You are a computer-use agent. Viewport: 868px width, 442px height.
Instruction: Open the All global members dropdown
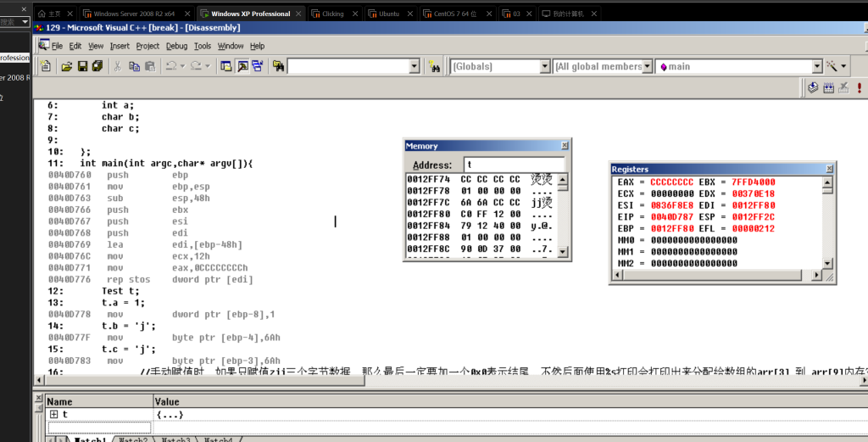coord(647,66)
